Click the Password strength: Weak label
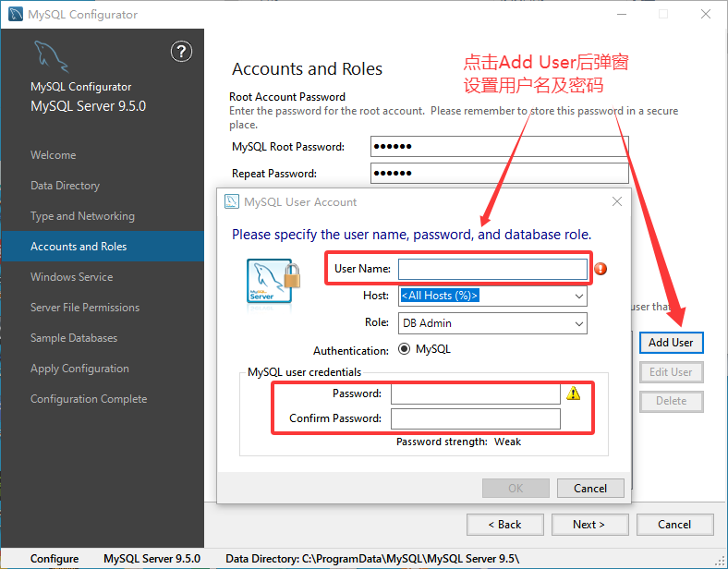 click(x=458, y=442)
